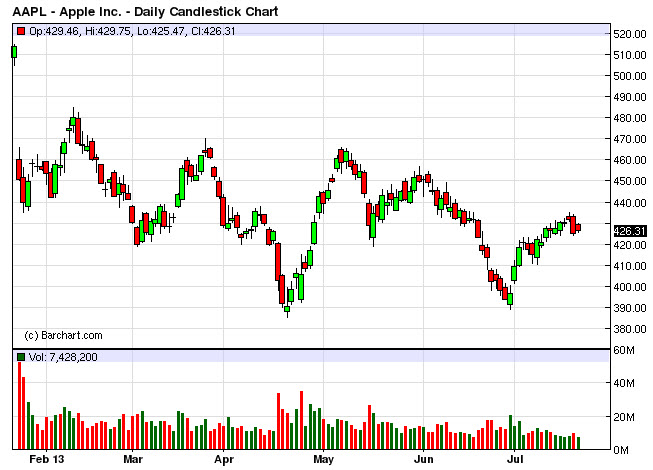
Task: Click the highlighted 426.31 last price label
Action: tap(630, 231)
